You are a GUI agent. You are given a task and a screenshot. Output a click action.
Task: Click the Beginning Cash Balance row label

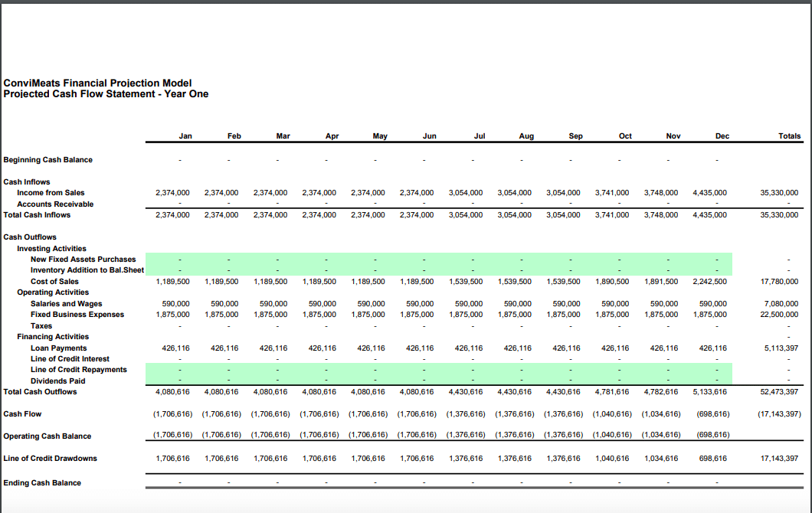(48, 160)
